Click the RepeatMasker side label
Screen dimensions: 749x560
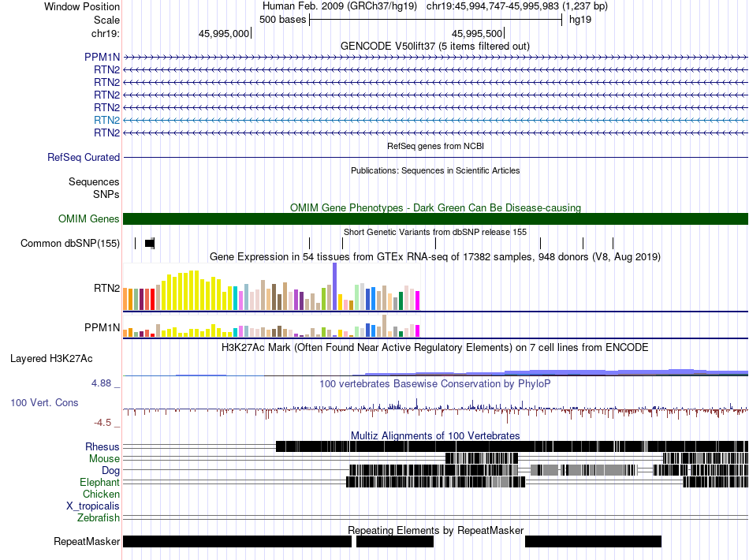(x=87, y=541)
